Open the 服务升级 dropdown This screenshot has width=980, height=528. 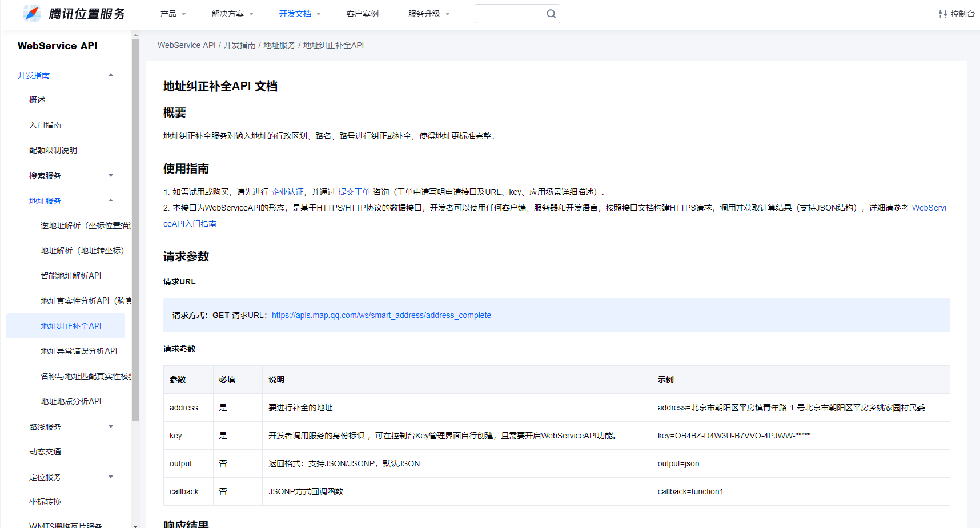click(429, 13)
